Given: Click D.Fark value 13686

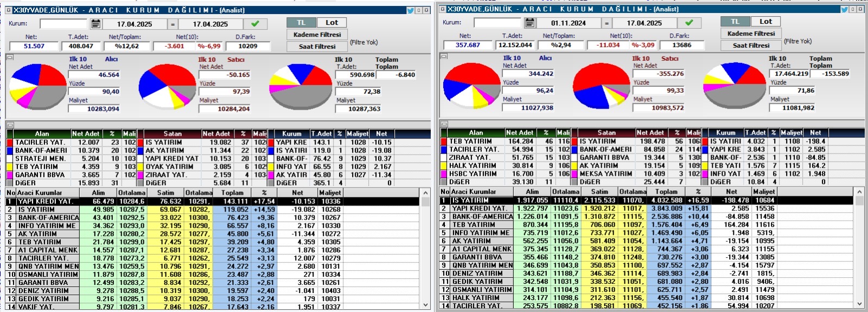Looking at the screenshot, I should coord(682,45).
